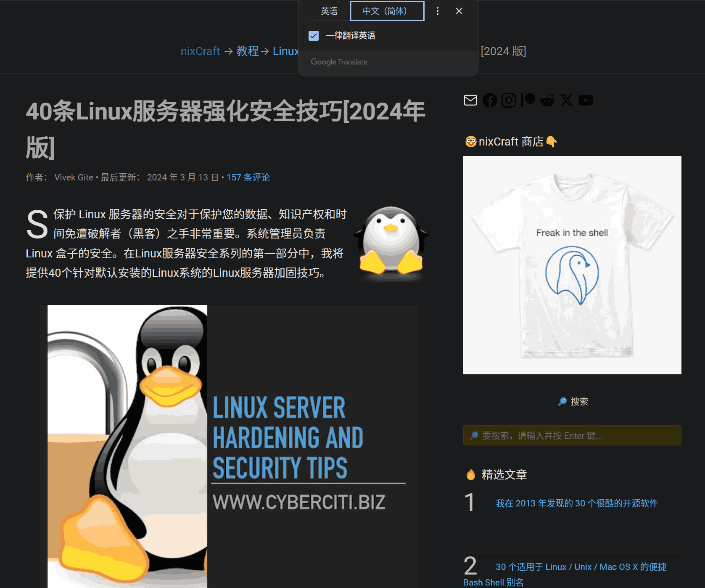Click the search input field

pos(572,435)
